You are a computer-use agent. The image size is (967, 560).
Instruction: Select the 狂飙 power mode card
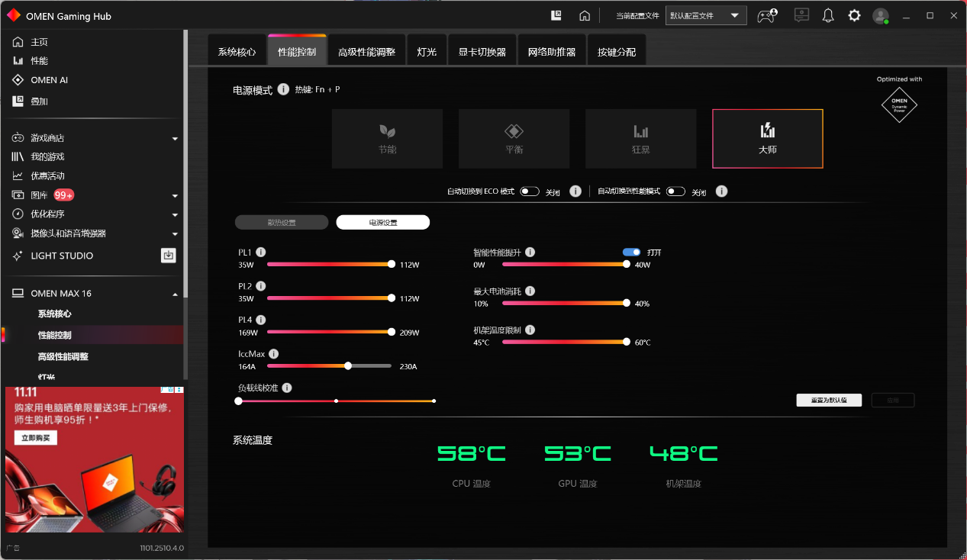tap(640, 138)
